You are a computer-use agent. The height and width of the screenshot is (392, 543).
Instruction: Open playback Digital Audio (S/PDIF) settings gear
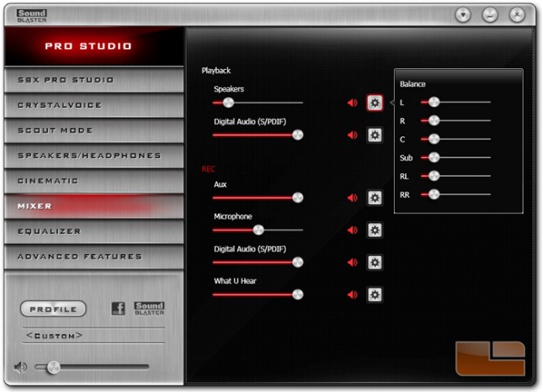pos(375,135)
